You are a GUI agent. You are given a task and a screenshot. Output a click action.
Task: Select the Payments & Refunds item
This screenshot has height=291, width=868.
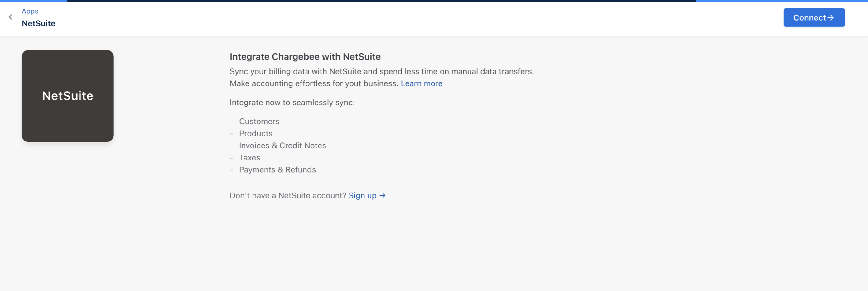pos(277,170)
